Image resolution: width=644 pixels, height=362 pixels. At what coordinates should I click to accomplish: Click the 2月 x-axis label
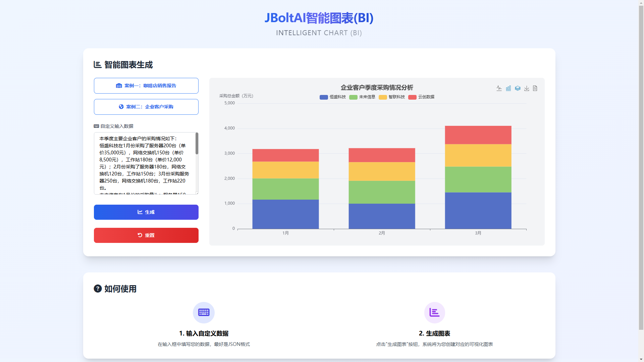point(382,233)
